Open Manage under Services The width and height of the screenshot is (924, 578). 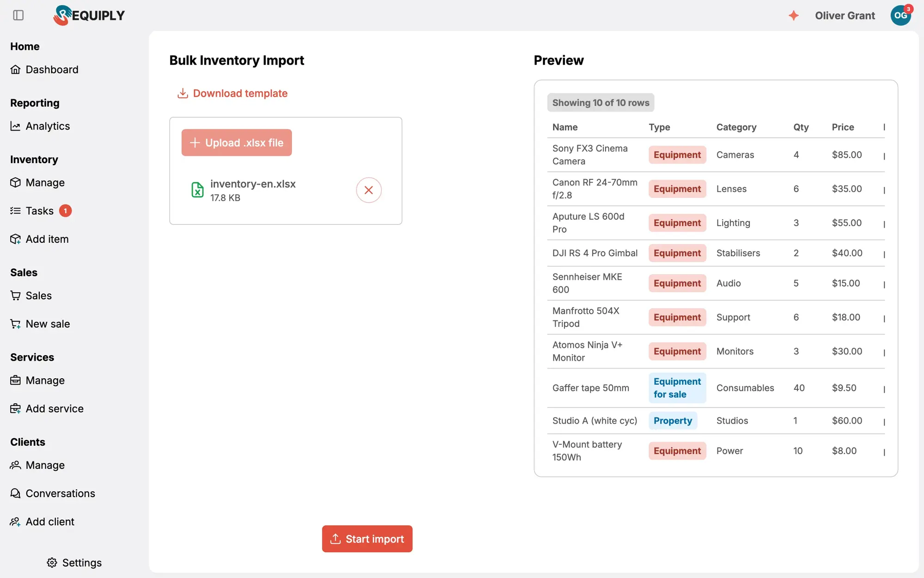tap(37, 381)
